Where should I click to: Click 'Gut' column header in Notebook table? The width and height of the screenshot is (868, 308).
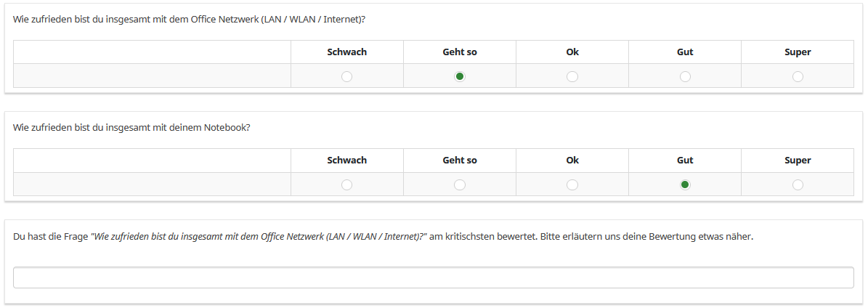pos(685,161)
